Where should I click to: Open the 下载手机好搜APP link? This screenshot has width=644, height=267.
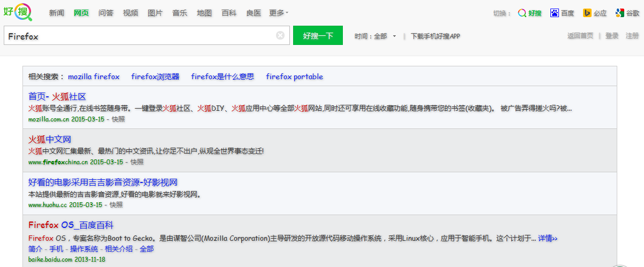coord(435,36)
